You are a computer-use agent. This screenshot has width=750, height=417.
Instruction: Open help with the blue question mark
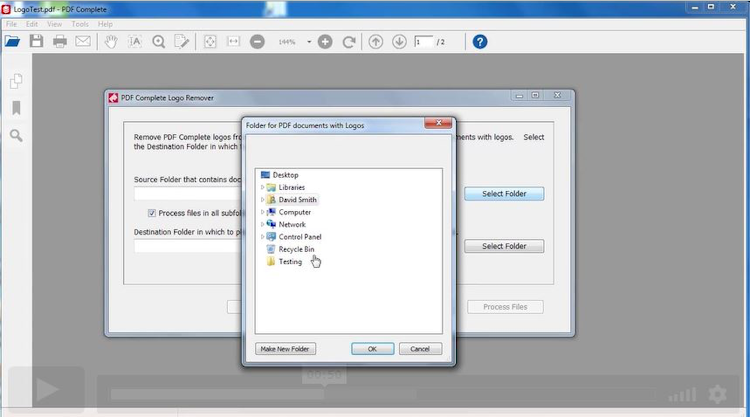480,42
